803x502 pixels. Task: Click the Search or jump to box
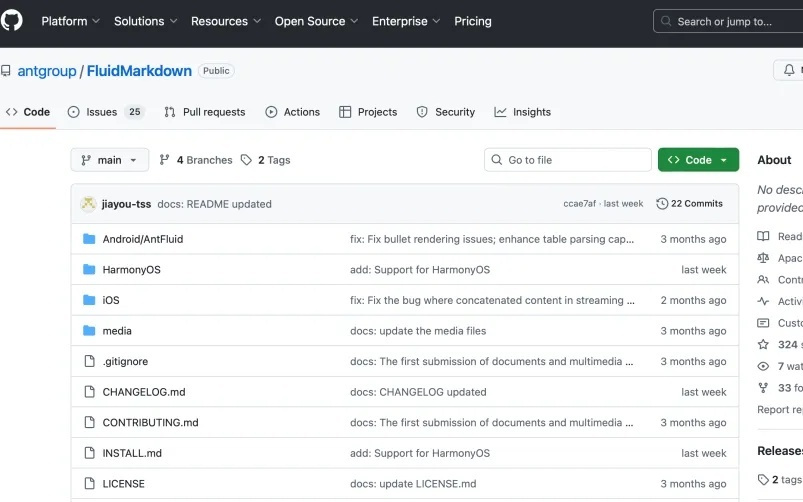click(x=727, y=21)
